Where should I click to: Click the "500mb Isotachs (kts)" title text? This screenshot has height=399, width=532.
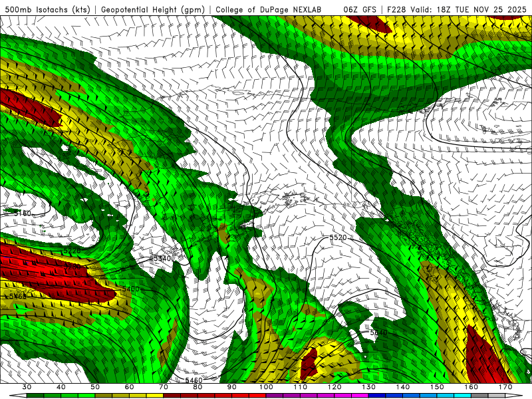(x=48, y=10)
